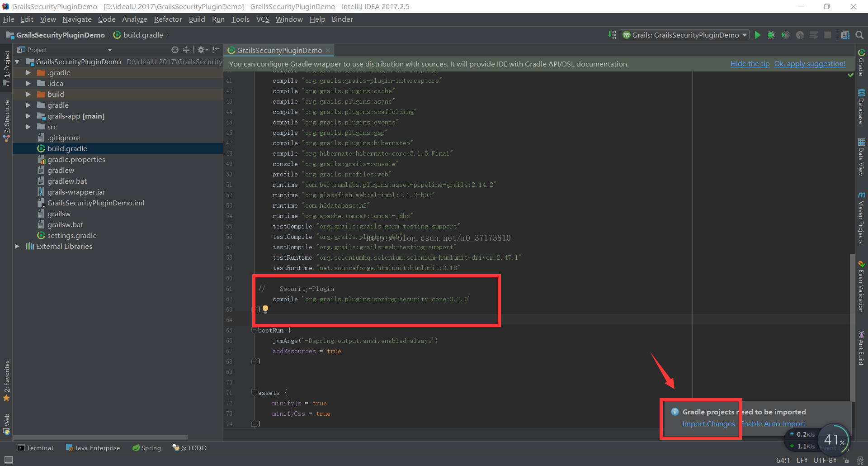Open the Data View side panel
Screen dimensions: 868x466
pyautogui.click(x=861, y=157)
